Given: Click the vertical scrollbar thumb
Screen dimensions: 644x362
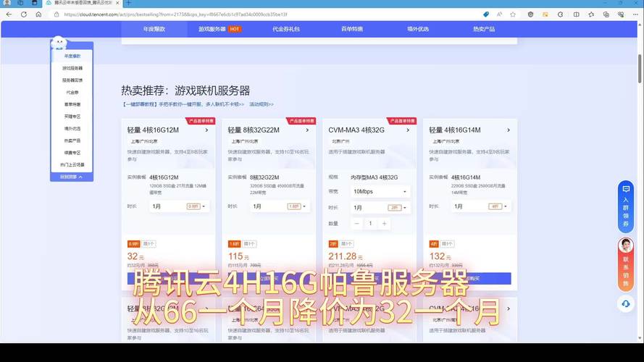Looking at the screenshot, I should (x=640, y=68).
